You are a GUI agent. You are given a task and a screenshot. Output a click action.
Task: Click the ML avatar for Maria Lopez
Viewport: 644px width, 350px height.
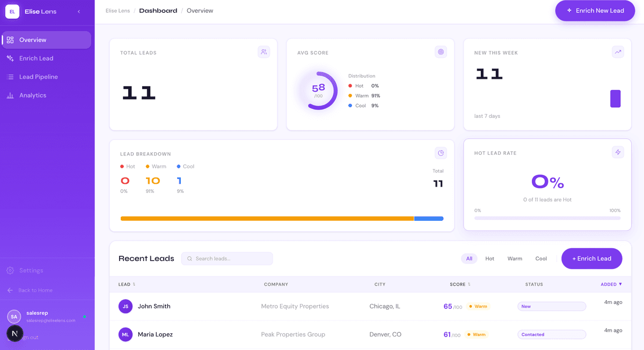pyautogui.click(x=125, y=334)
